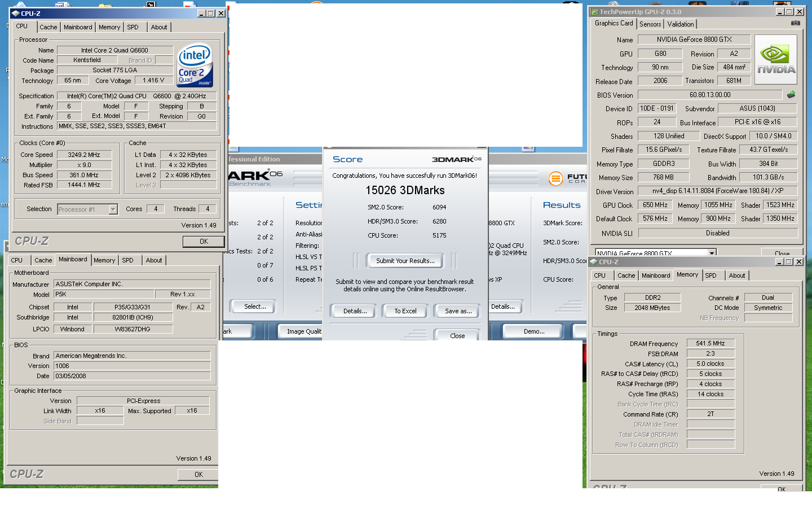This screenshot has height=508, width=812.
Task: Close the 3DMark Score dialog
Action: (x=457, y=335)
